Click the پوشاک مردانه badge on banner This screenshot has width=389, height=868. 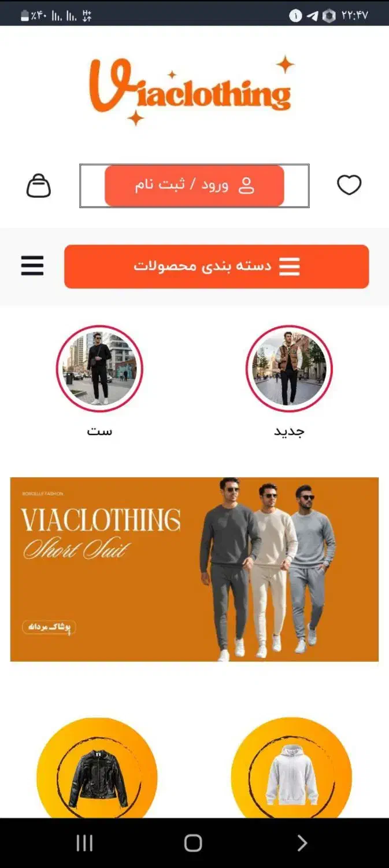(x=49, y=627)
